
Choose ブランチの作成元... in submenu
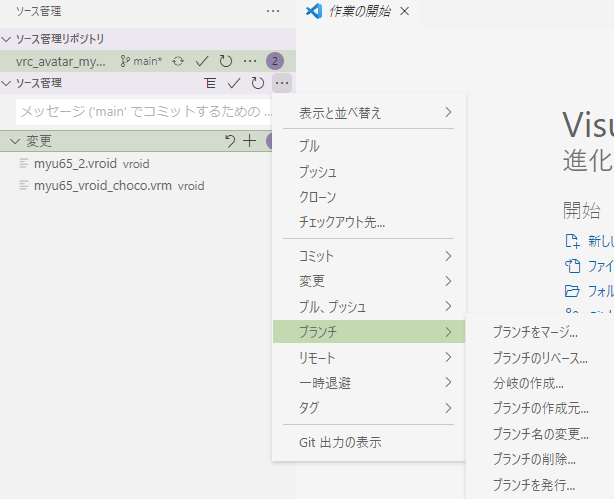click(540, 409)
